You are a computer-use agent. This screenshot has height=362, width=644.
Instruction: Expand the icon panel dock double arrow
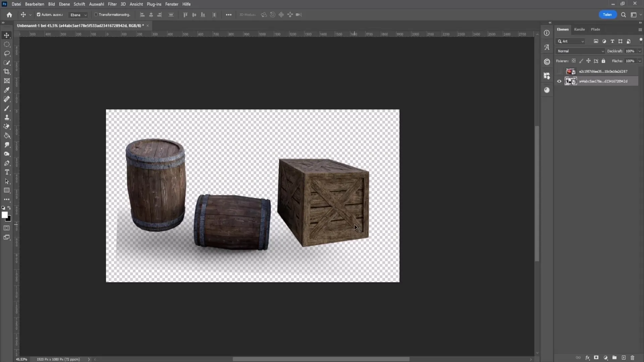[550, 22]
